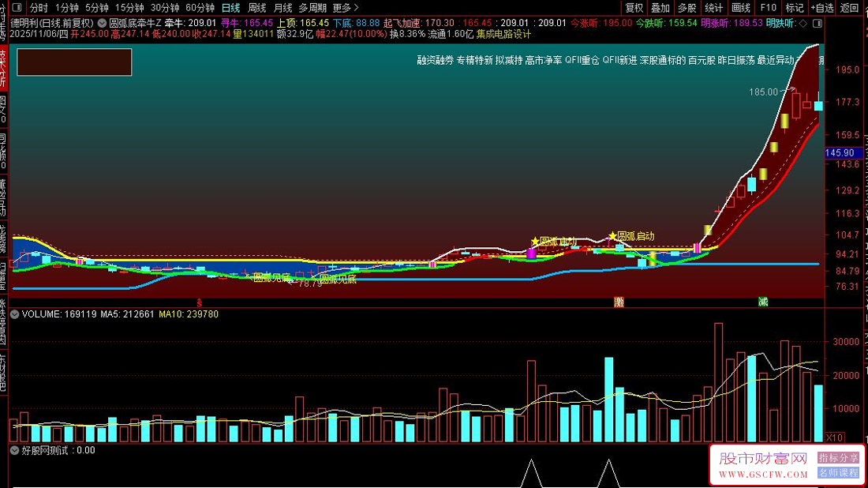Viewport: 868px width, 488px height.
Task: Click the 换8.36% turnover value
Action: (x=407, y=34)
